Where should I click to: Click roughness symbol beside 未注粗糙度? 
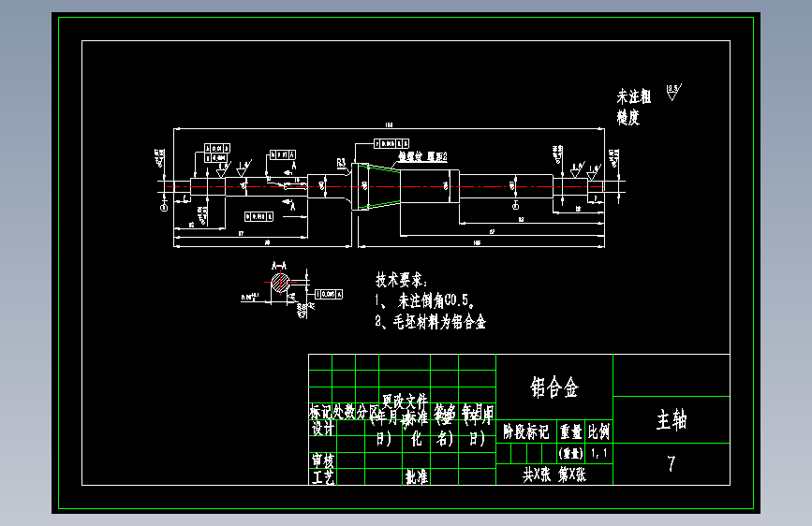[x=673, y=92]
